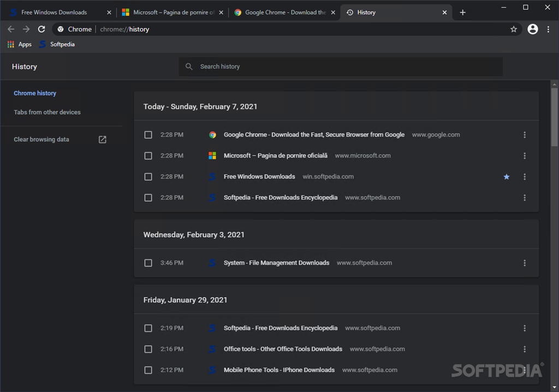Check the Mobile Phone Tools entry checkbox
This screenshot has width=559, height=392.
click(x=148, y=370)
